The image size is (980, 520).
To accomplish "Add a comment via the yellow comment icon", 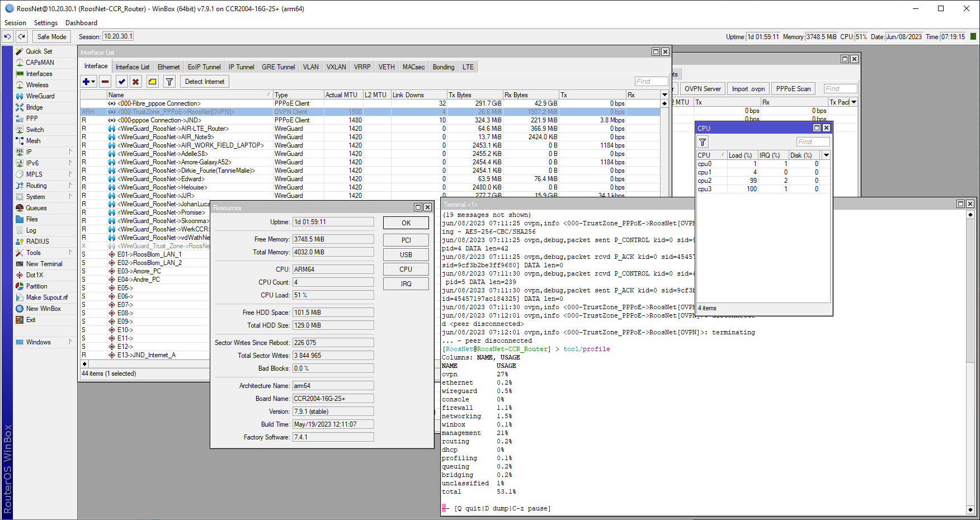I will click(x=152, y=81).
